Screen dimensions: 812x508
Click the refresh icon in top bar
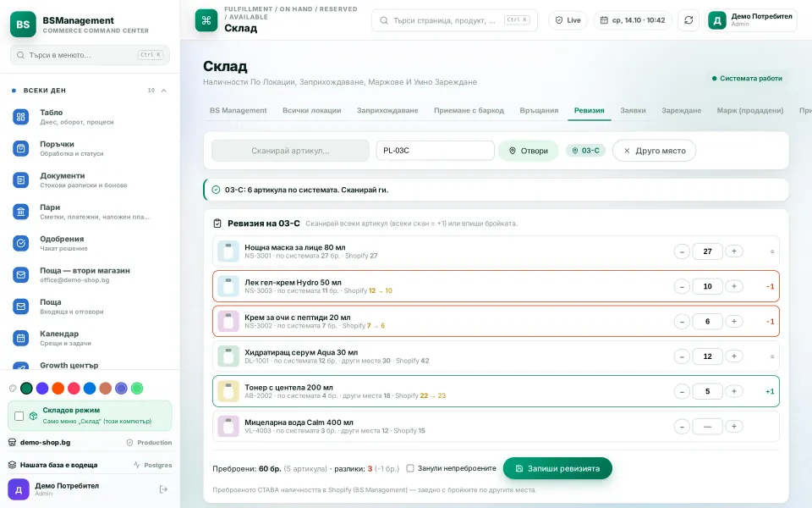[x=689, y=20]
